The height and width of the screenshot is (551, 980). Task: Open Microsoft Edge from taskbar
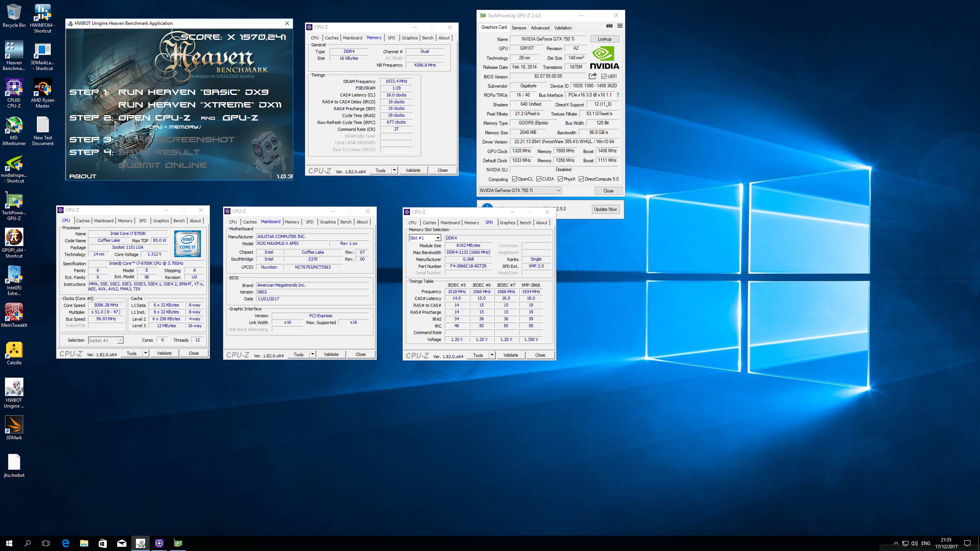(65, 543)
